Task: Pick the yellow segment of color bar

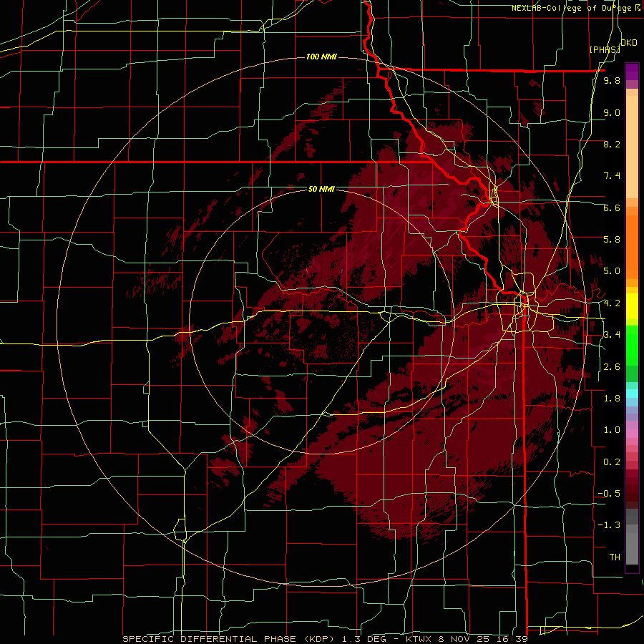Action: coord(632,306)
